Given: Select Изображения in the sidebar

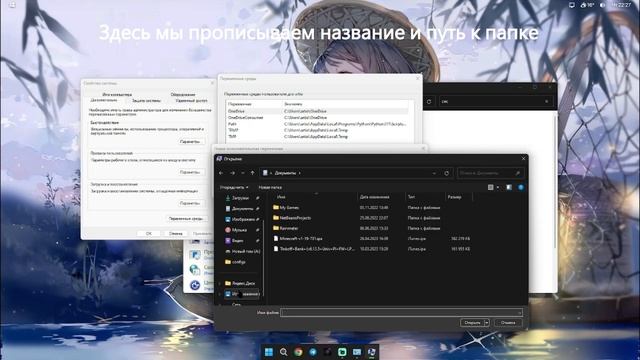Looking at the screenshot, I should (242, 219).
